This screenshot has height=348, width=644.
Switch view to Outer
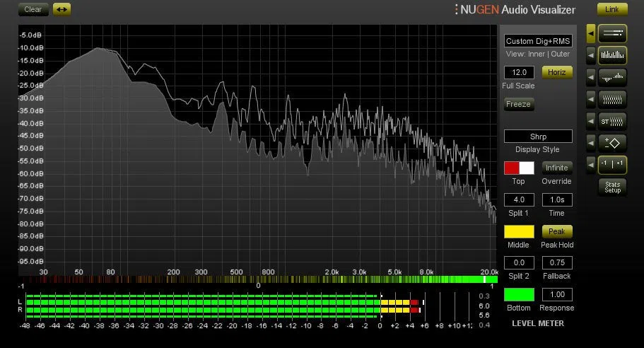(x=560, y=54)
